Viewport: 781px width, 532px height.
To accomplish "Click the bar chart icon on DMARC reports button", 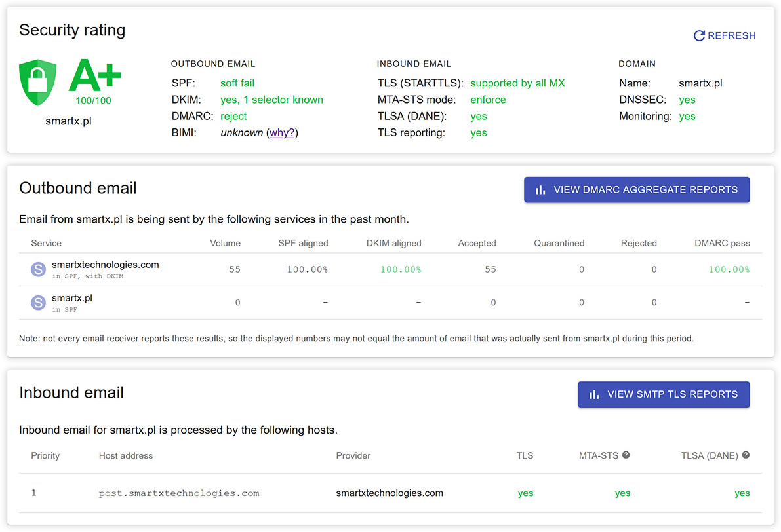I will click(x=540, y=190).
